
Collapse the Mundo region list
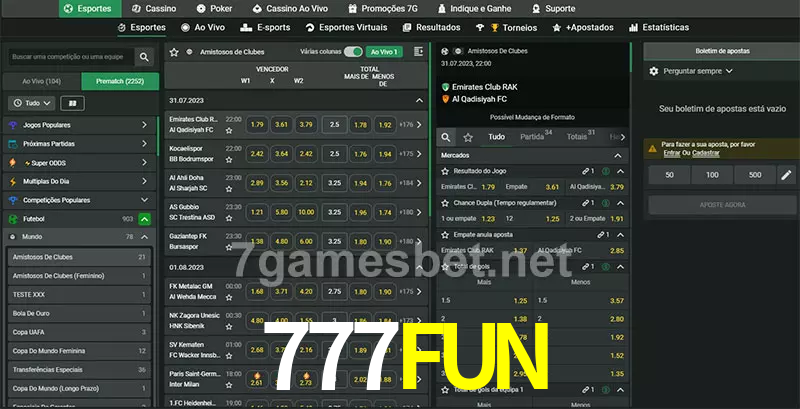pos(144,237)
